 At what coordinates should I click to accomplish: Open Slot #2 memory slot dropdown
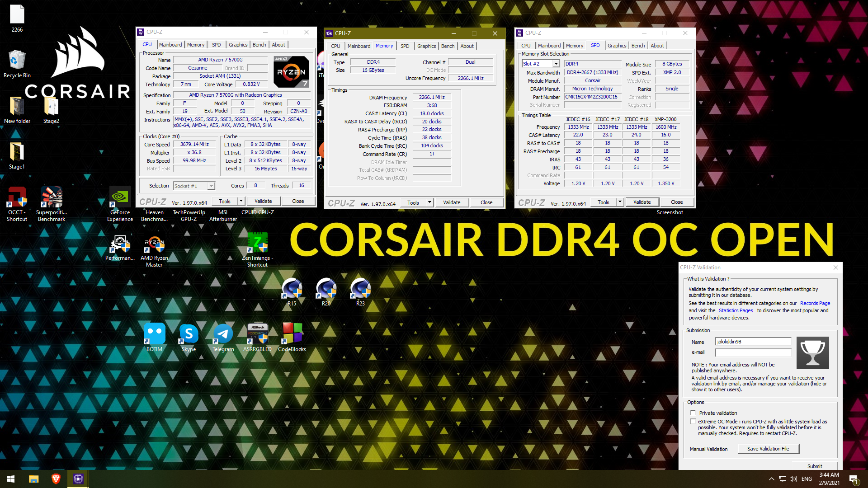coord(556,64)
